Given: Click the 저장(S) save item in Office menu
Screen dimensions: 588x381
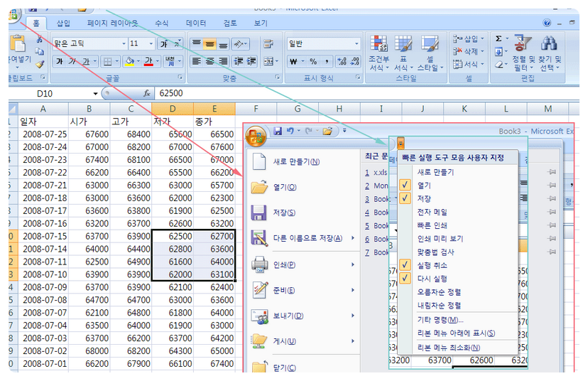Looking at the screenshot, I should click(284, 213).
